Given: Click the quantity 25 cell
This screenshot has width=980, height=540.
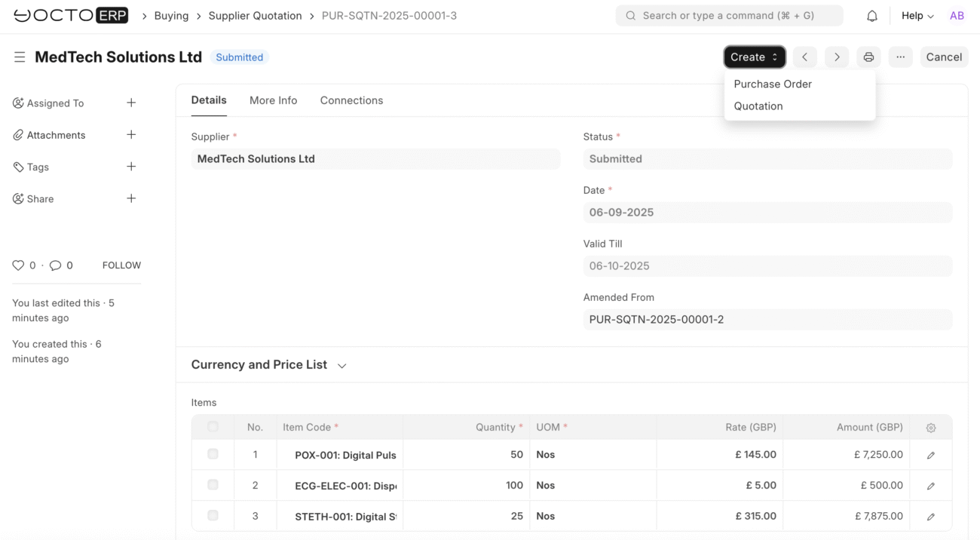Looking at the screenshot, I should (x=467, y=517).
